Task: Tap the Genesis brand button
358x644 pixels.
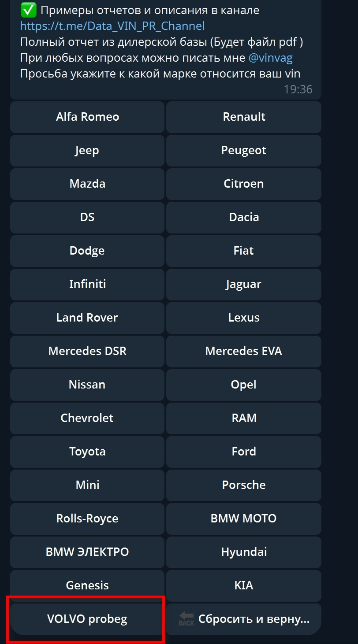Action: click(x=87, y=585)
